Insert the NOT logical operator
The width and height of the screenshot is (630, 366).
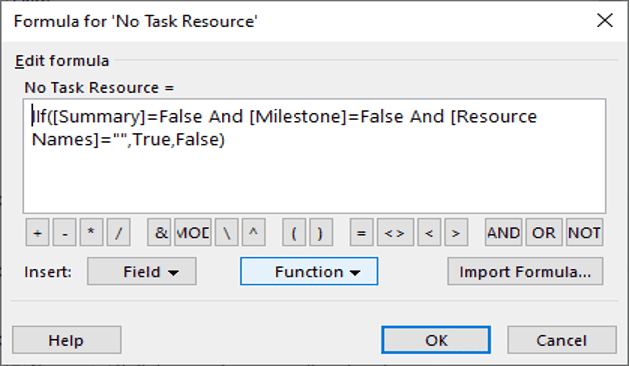(585, 232)
